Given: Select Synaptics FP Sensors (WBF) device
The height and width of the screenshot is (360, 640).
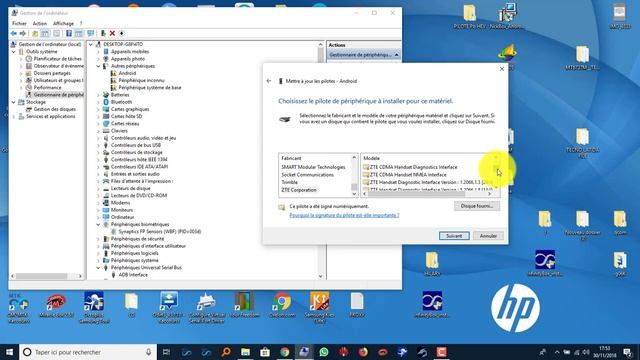Looking at the screenshot, I should tap(160, 232).
